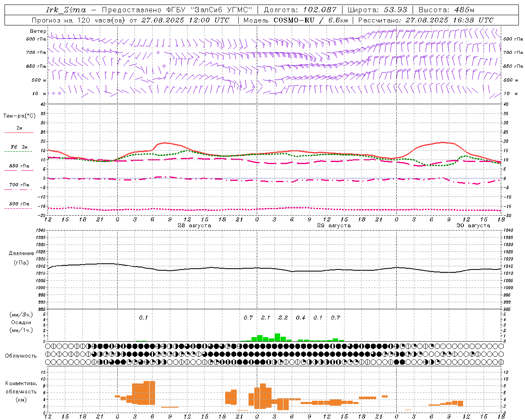Select the elevation text Высота: 485м
The image size is (525, 420).
pos(446,10)
